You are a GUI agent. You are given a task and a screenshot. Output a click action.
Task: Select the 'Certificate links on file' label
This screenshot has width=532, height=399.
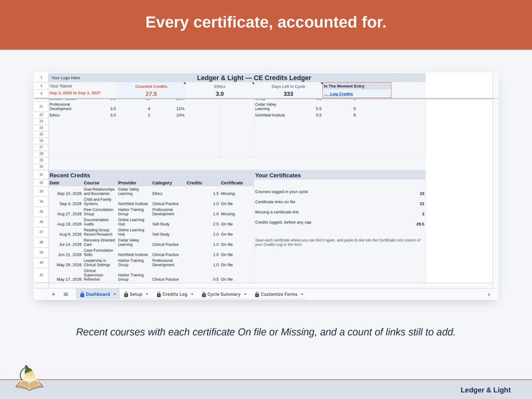click(275, 202)
